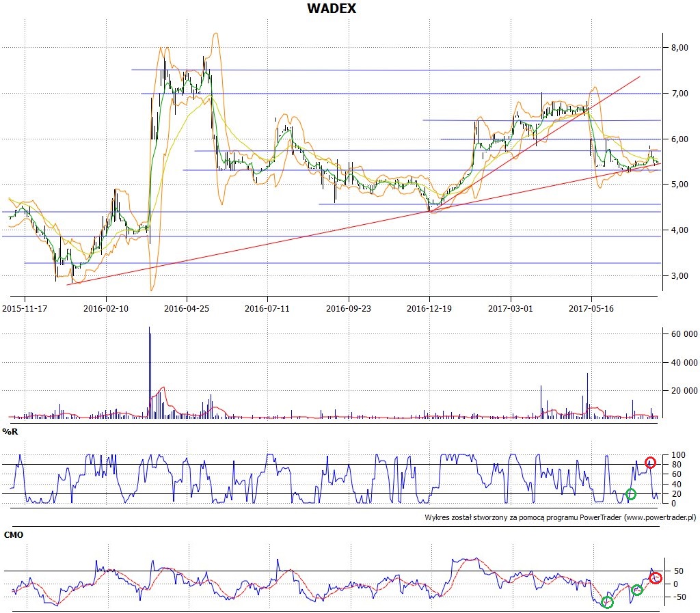Click the green circle on the %R line
This screenshot has height=613, width=700.
coord(631,494)
